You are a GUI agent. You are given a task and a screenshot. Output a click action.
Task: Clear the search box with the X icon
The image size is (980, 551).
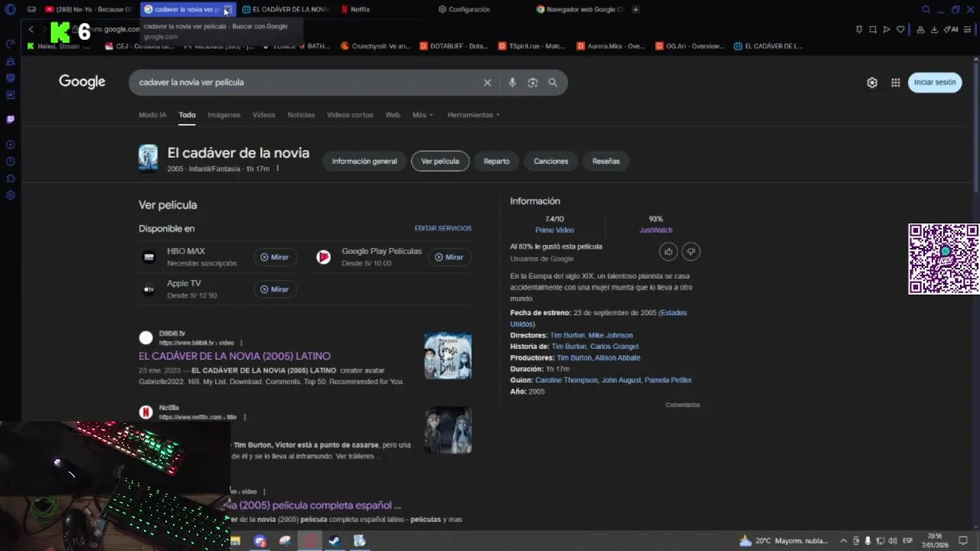pyautogui.click(x=487, y=83)
